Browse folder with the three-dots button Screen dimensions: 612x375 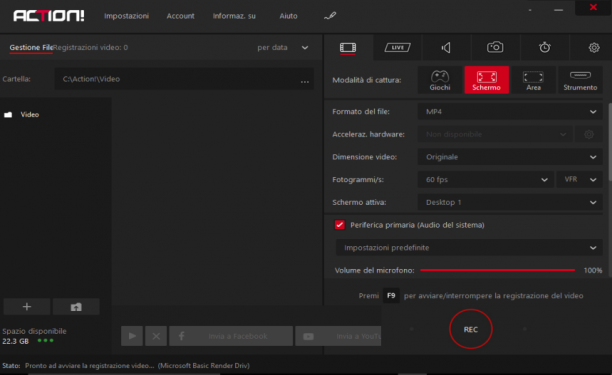click(x=305, y=81)
